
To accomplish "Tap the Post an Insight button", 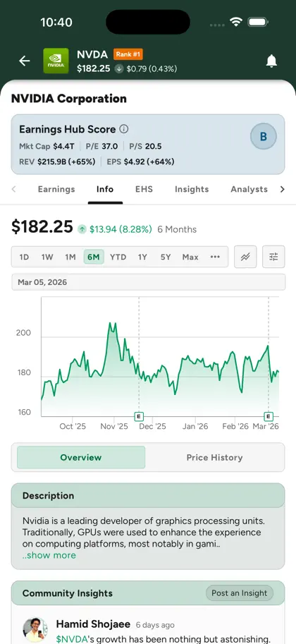I will (240, 593).
